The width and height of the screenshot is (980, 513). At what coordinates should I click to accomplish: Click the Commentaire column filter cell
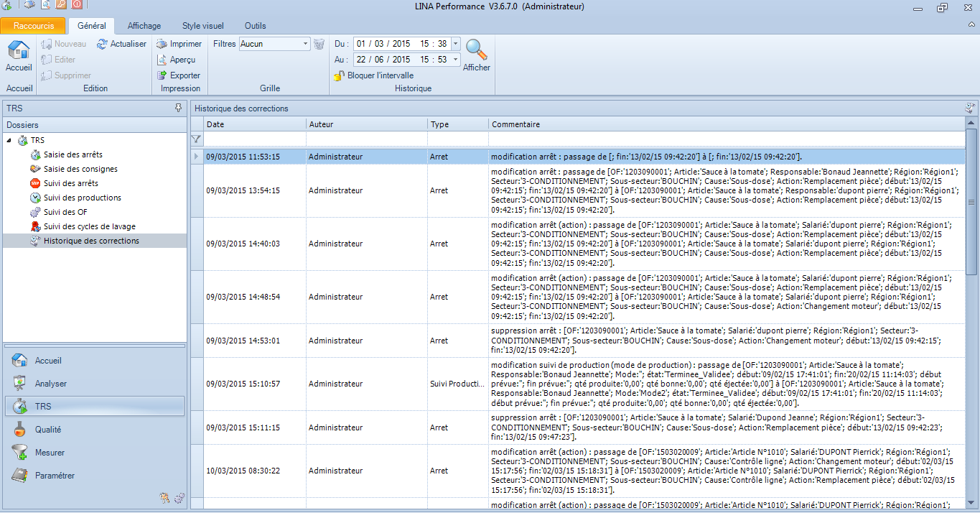coord(727,139)
